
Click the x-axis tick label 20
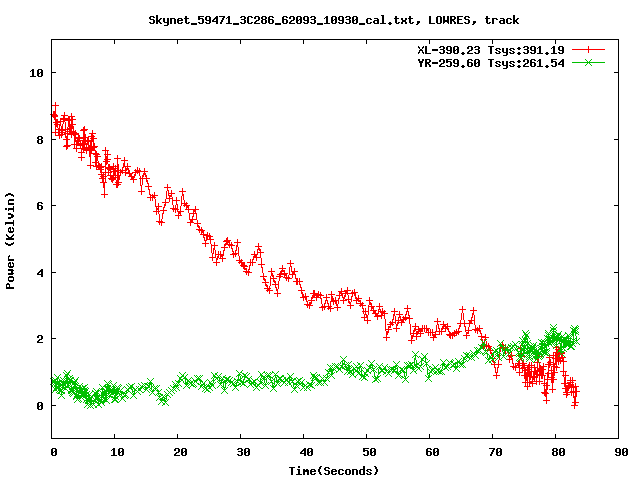pyautogui.click(x=180, y=452)
